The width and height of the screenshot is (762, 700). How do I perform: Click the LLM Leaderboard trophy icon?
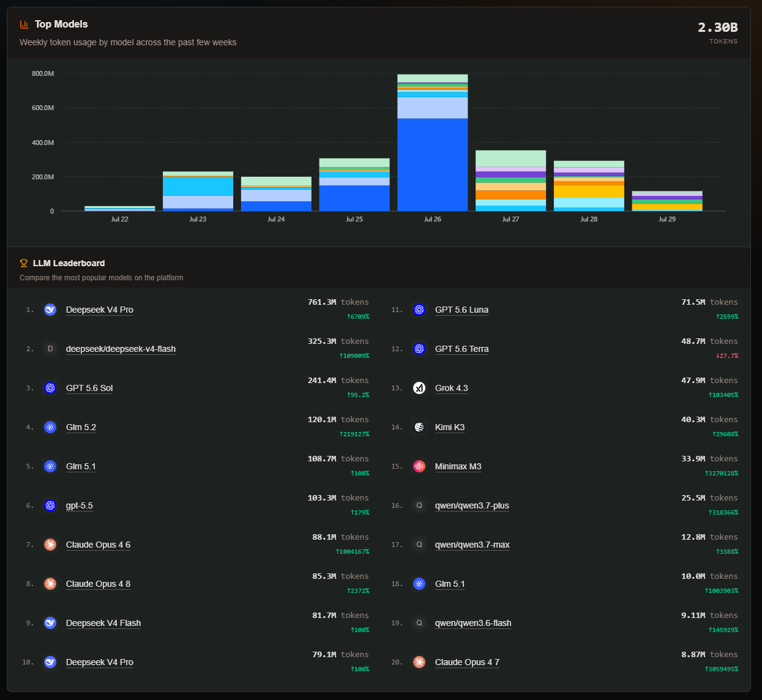point(24,263)
